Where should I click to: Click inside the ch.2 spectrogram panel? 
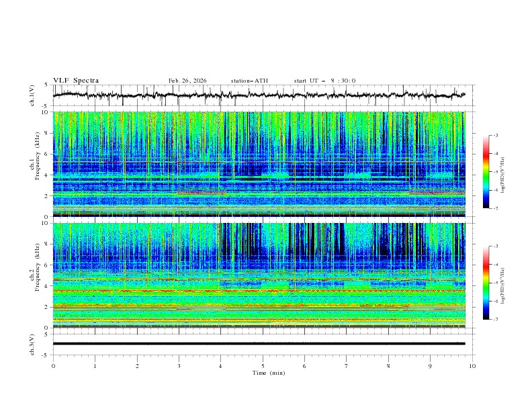click(259, 275)
